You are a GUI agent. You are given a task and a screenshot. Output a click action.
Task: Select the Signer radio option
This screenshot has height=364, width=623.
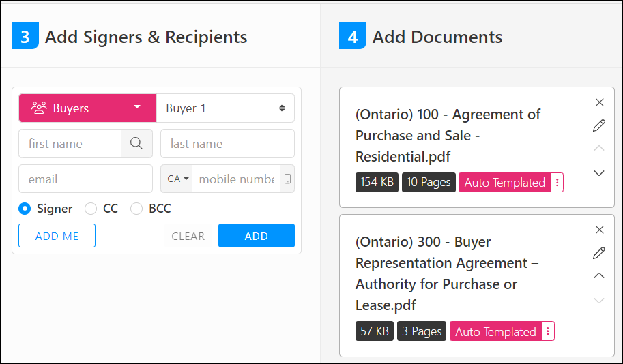click(x=25, y=209)
